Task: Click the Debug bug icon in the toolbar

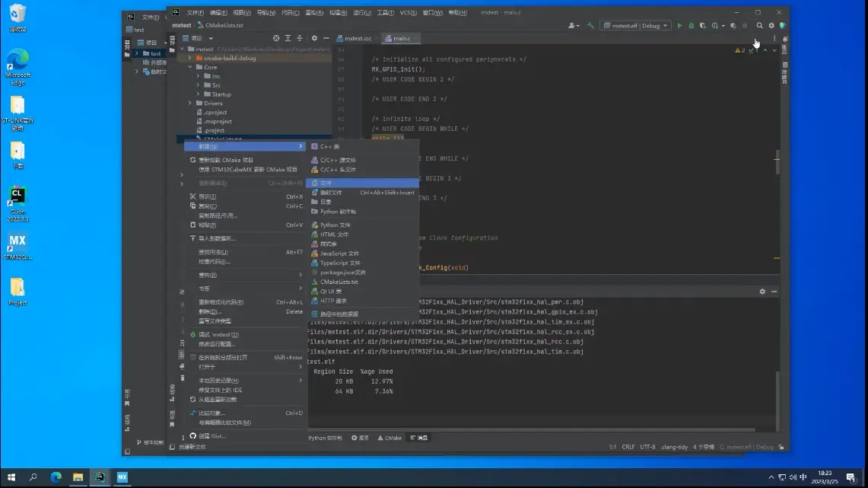Action: (x=691, y=26)
